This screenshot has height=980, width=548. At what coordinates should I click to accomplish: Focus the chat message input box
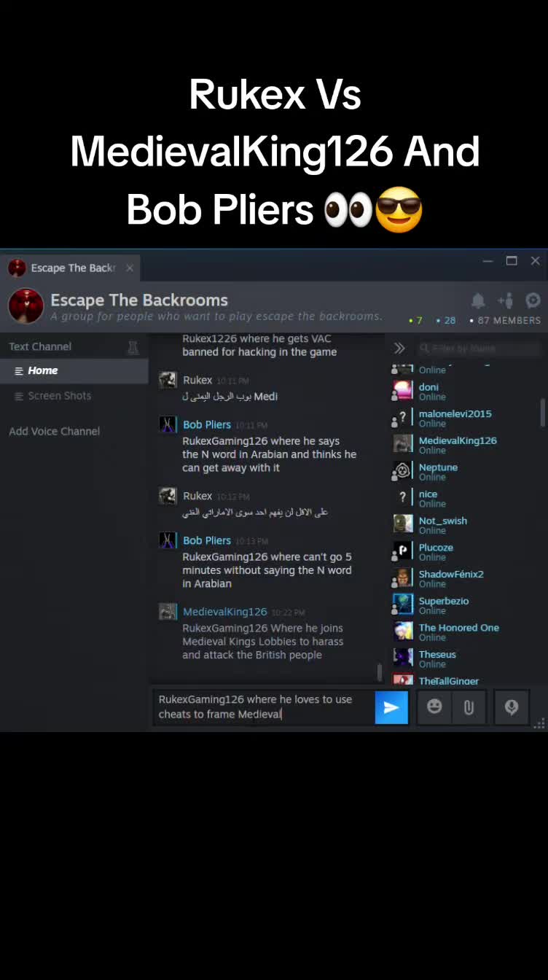coord(265,707)
